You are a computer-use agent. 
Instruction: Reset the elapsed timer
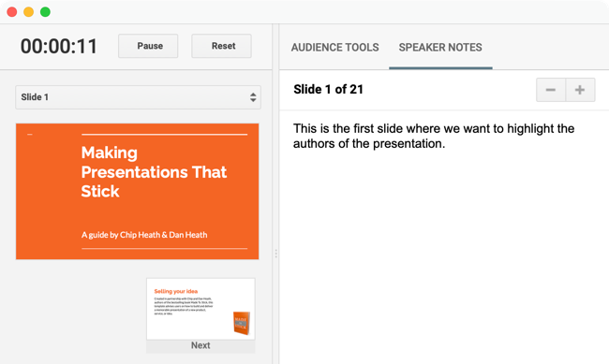tap(221, 46)
